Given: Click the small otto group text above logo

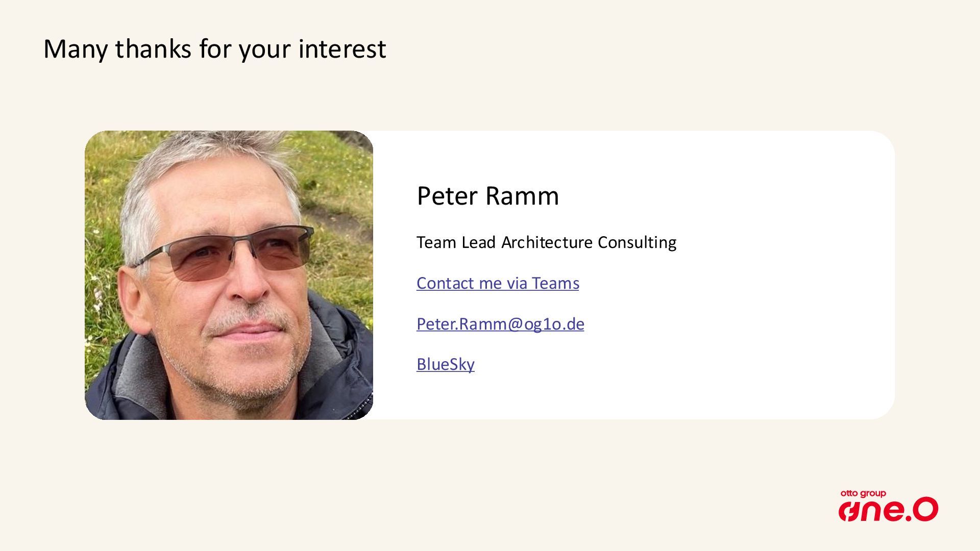Looking at the screenshot, I should (x=863, y=493).
